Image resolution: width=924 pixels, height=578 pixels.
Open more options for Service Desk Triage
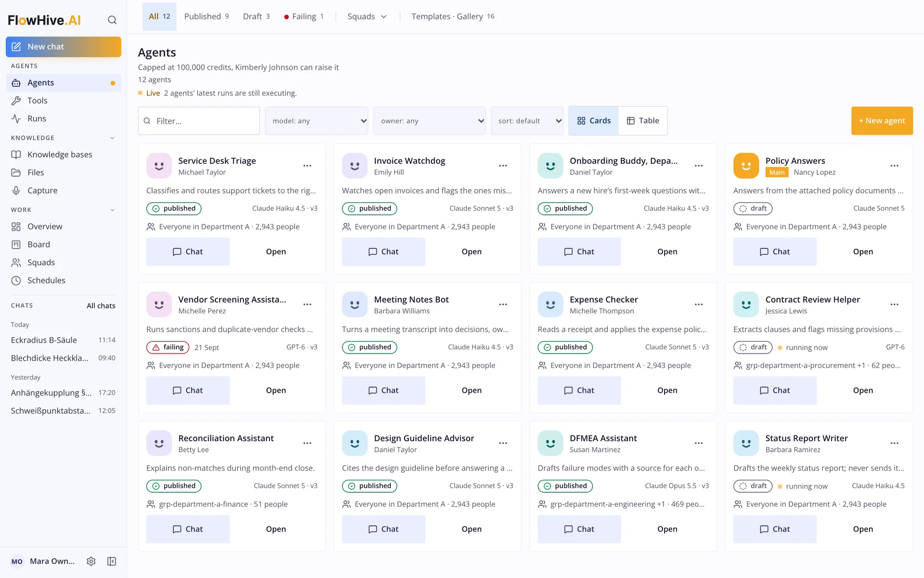[307, 166]
